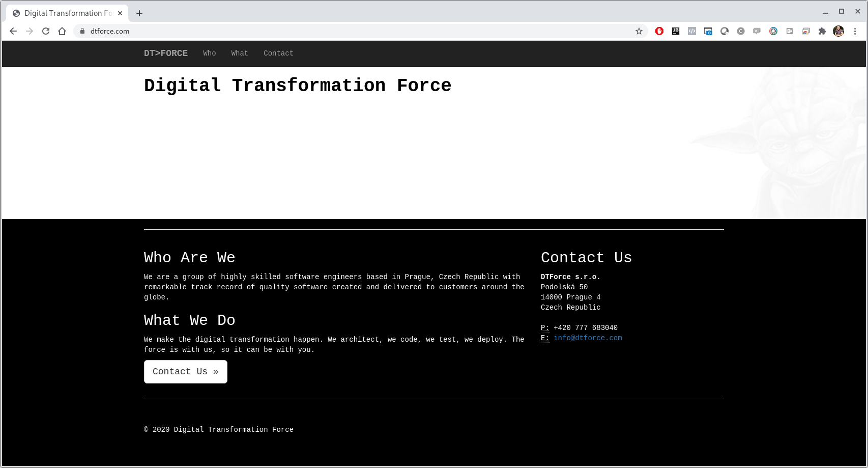The height and width of the screenshot is (468, 868).
Task: Close the Digital Transformation Force tab
Action: (x=120, y=13)
